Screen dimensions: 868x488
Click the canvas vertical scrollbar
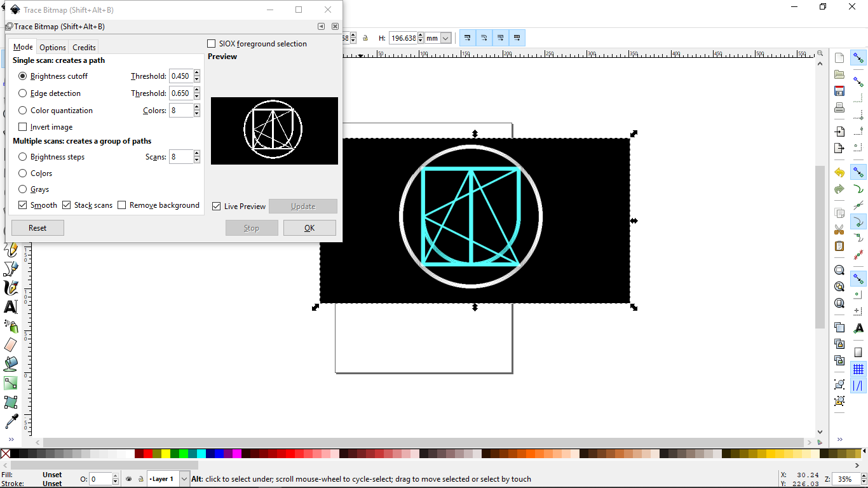click(x=820, y=247)
